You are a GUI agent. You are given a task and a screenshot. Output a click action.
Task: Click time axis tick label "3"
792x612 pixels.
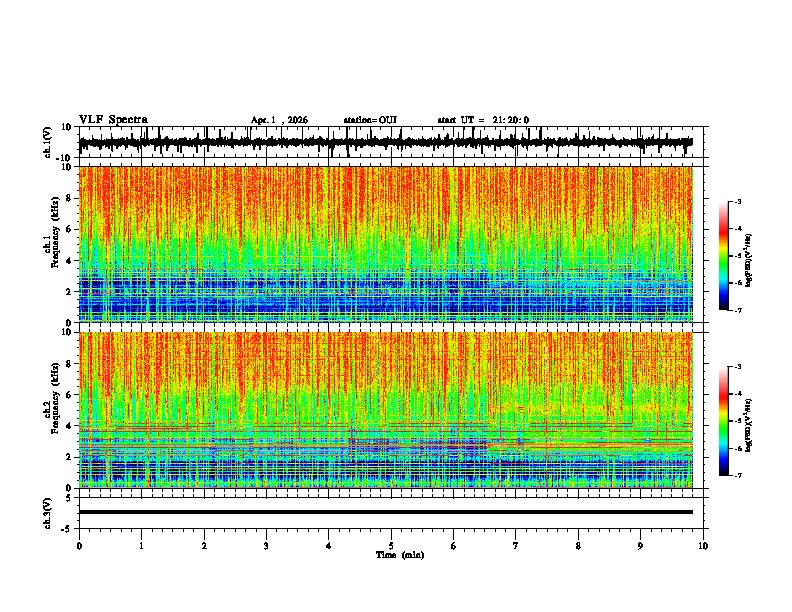(266, 546)
